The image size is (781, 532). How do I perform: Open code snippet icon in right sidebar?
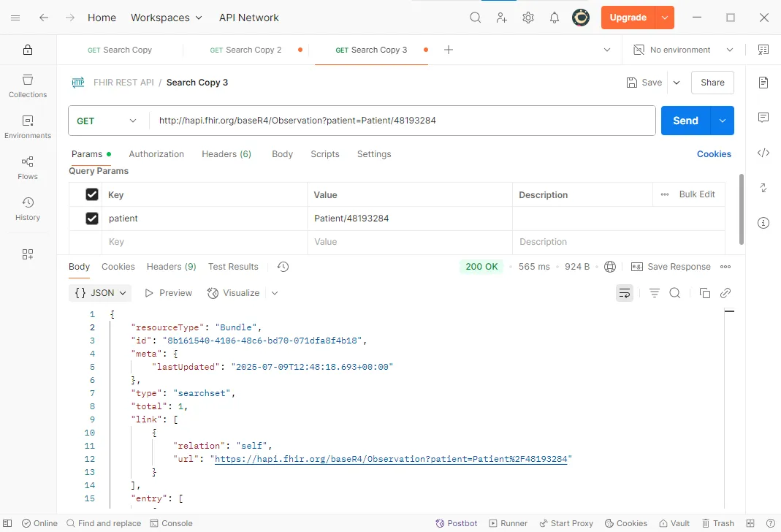point(763,153)
